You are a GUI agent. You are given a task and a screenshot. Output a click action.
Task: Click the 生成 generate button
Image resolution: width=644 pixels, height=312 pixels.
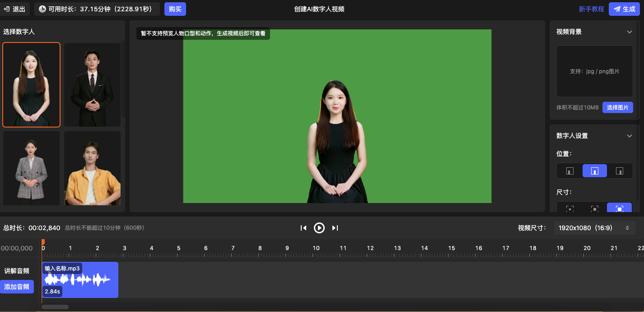624,9
